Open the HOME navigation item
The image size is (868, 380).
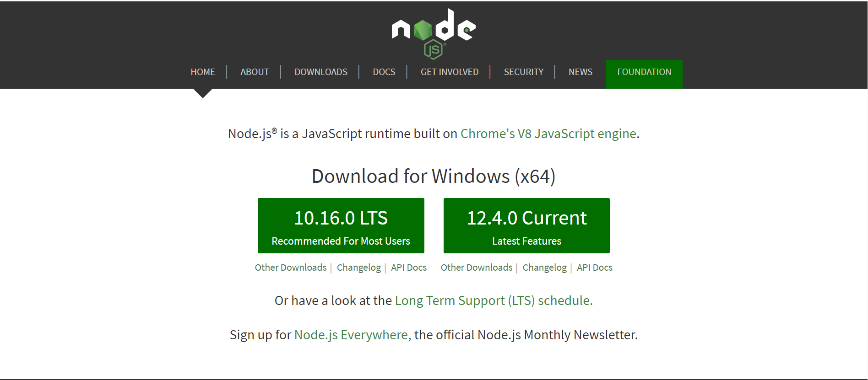pyautogui.click(x=203, y=72)
